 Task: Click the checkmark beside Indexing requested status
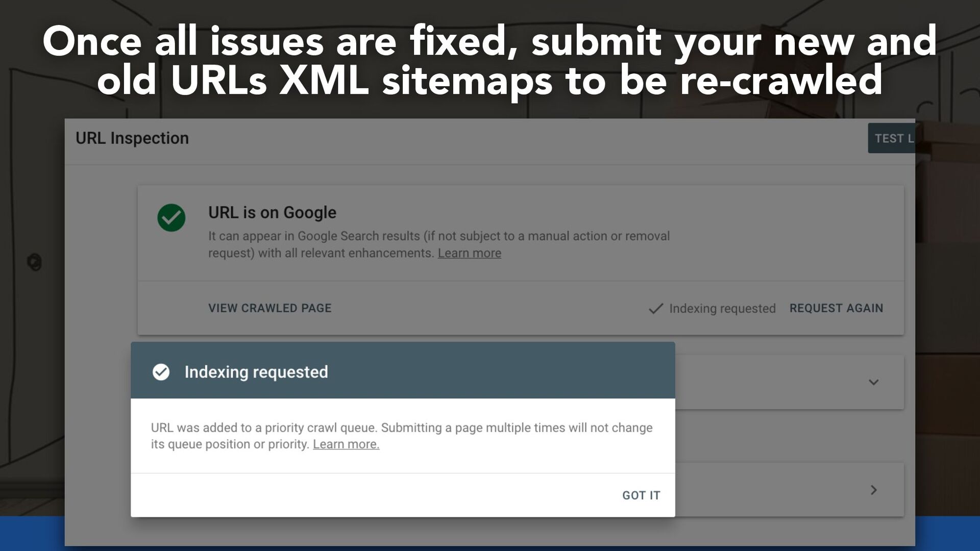[656, 309]
